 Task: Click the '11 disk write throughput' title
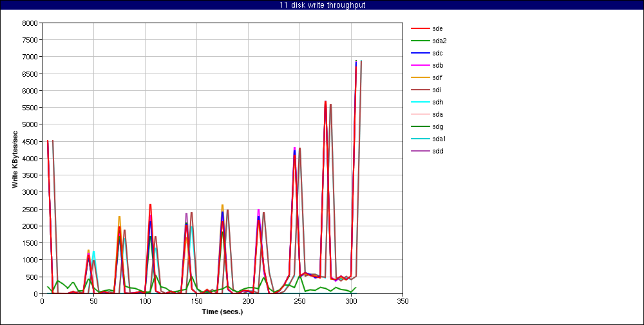coord(322,5)
